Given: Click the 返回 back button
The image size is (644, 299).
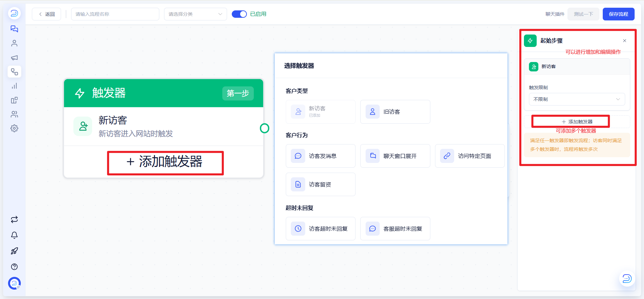Looking at the screenshot, I should click(x=47, y=14).
